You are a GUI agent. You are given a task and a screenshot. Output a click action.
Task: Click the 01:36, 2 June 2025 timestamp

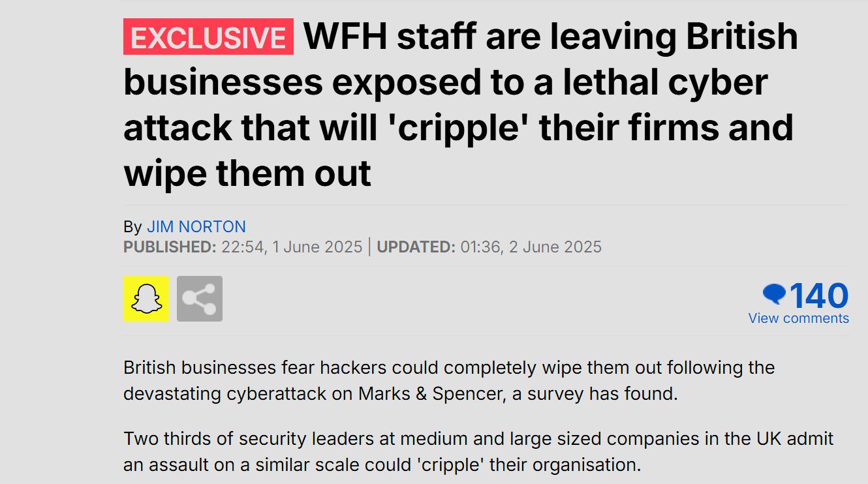(531, 247)
